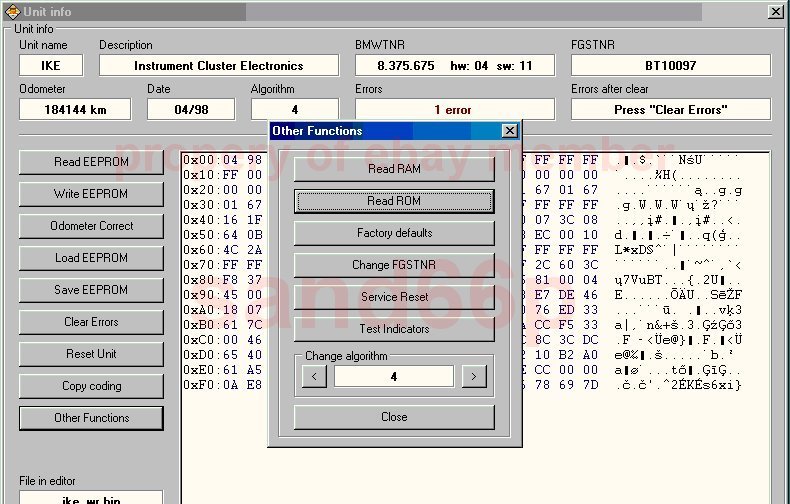The height and width of the screenshot is (504, 790).
Task: Click the Reset Unit button
Action: pos(91,354)
